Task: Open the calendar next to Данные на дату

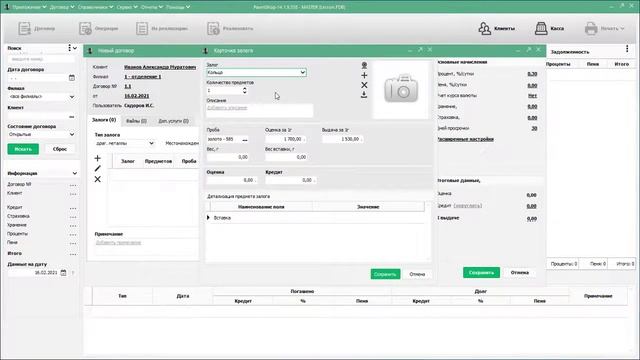Action: pos(63,272)
